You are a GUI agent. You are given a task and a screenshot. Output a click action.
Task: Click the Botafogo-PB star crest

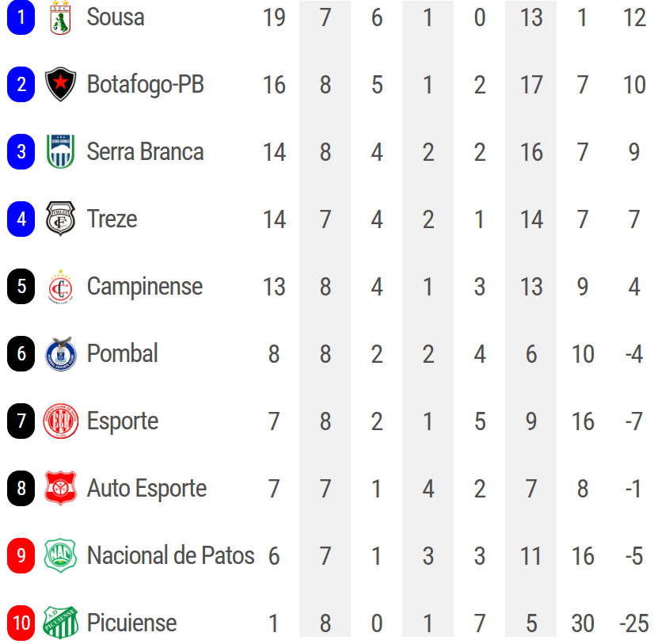tap(60, 85)
